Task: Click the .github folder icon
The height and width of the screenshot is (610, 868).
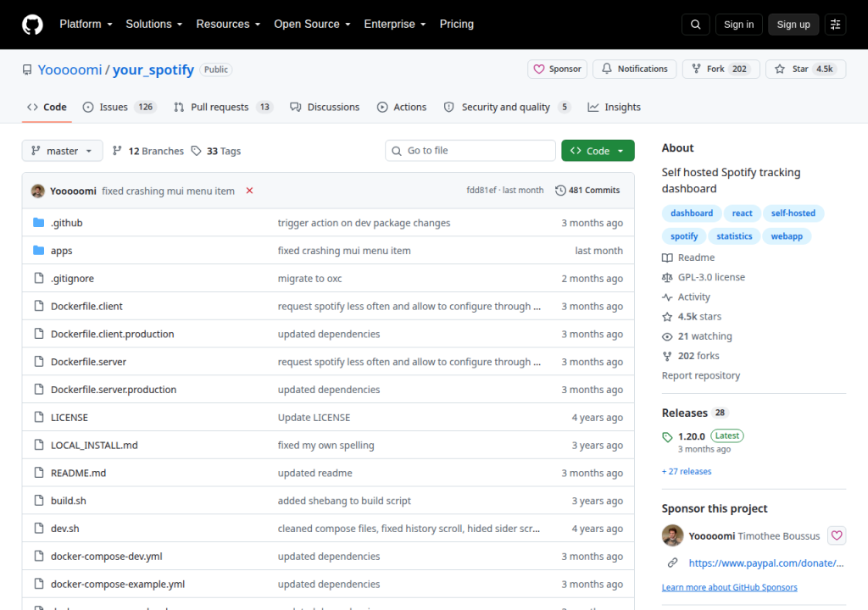Action: [38, 223]
